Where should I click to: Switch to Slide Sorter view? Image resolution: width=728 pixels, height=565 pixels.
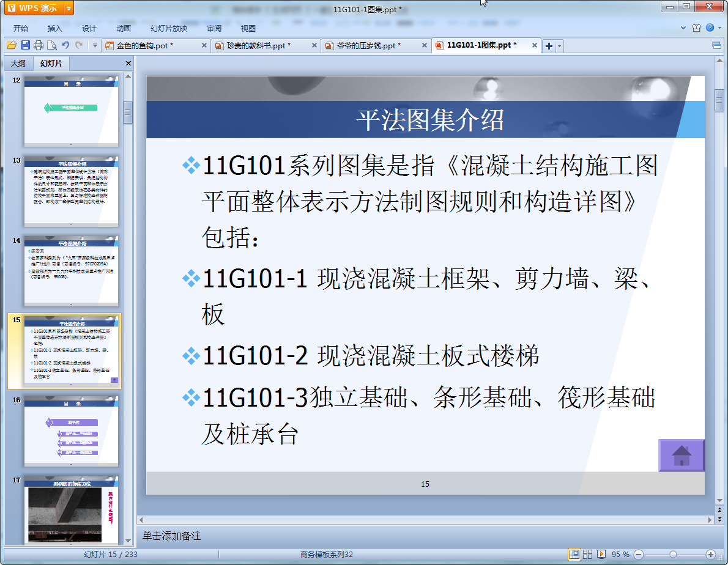(x=588, y=554)
